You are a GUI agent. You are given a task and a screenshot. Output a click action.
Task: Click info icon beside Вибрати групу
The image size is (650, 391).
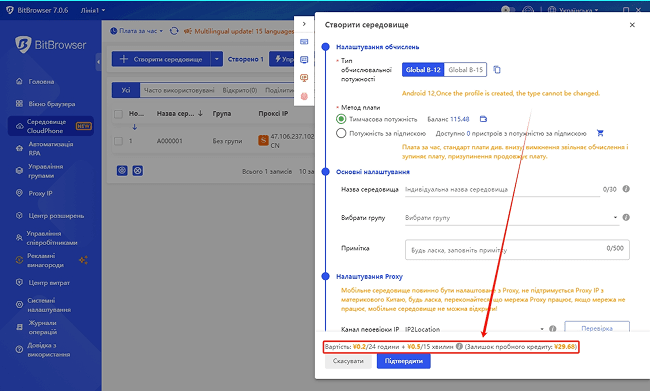(626, 217)
